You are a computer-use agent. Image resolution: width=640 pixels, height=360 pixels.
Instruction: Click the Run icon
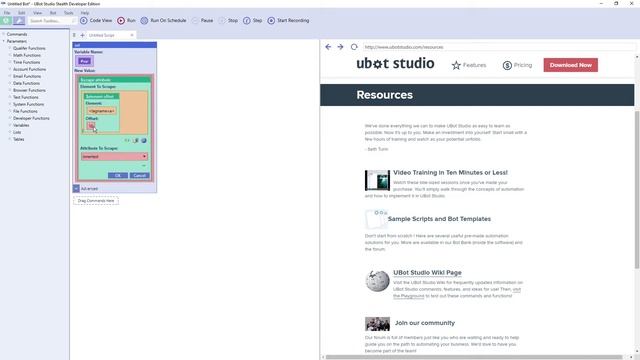121,20
